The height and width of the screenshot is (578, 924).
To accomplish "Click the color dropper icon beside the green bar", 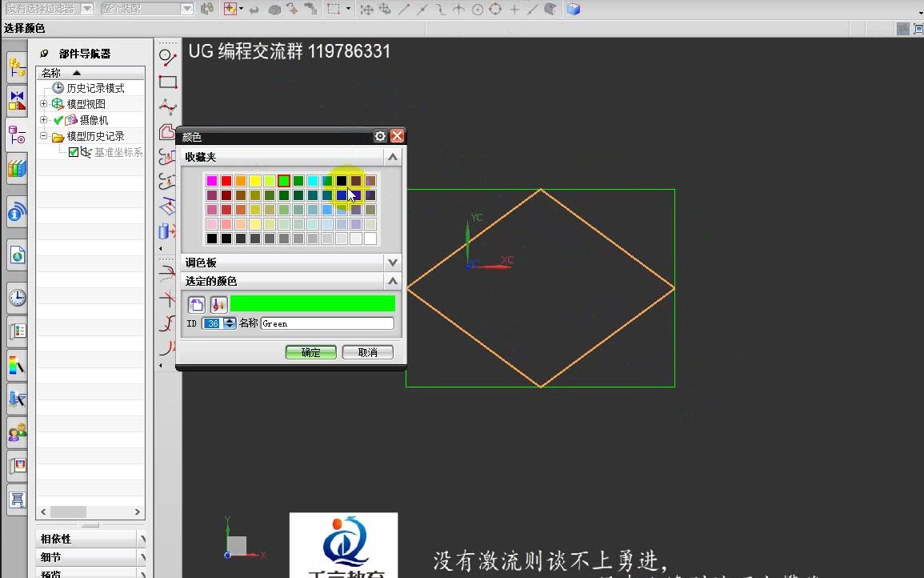I will pos(218,304).
